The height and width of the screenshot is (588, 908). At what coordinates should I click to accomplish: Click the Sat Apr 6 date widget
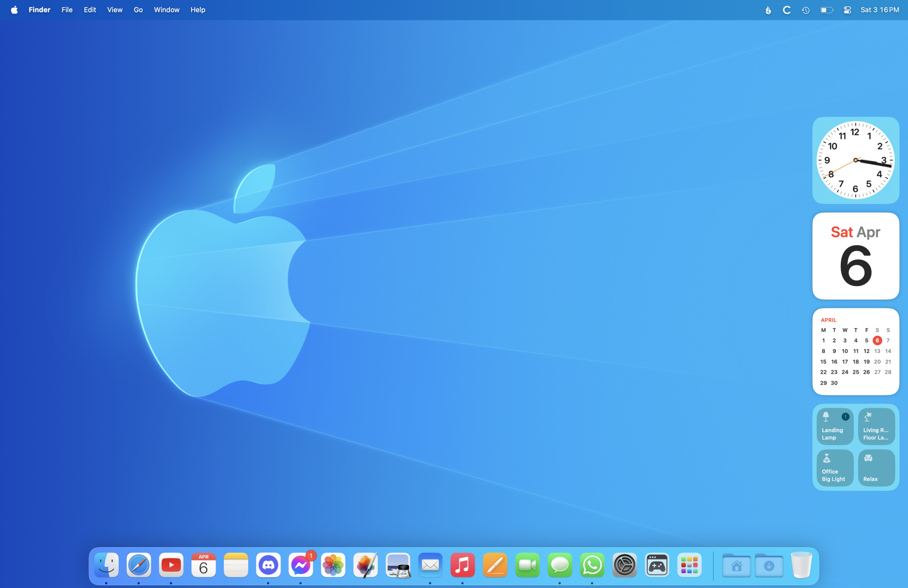[x=855, y=256]
